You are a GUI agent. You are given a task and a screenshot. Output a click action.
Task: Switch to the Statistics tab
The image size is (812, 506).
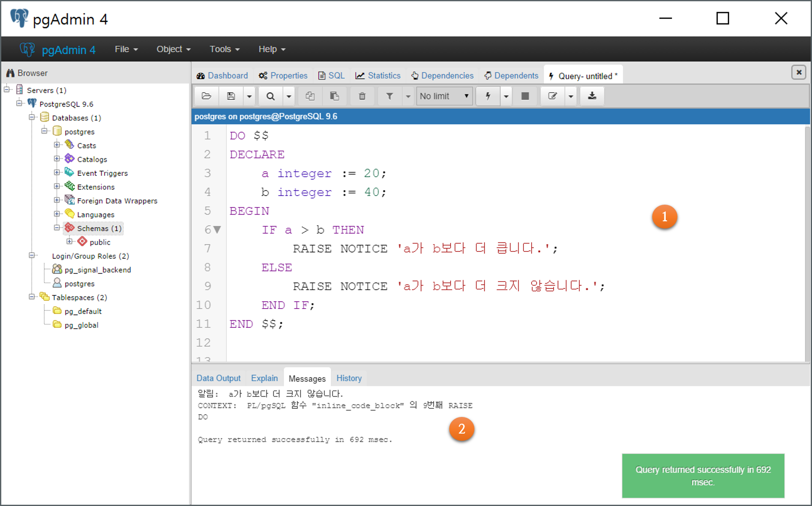click(x=378, y=76)
